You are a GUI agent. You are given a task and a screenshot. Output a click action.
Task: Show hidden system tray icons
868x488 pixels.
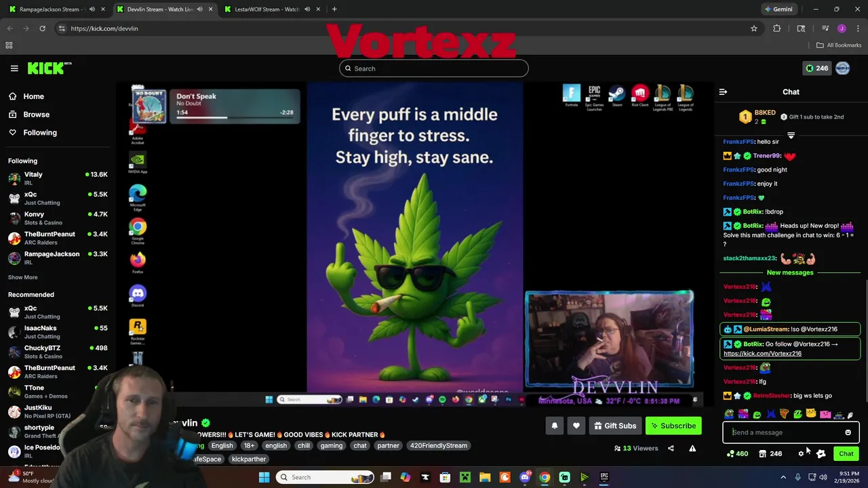click(x=783, y=477)
